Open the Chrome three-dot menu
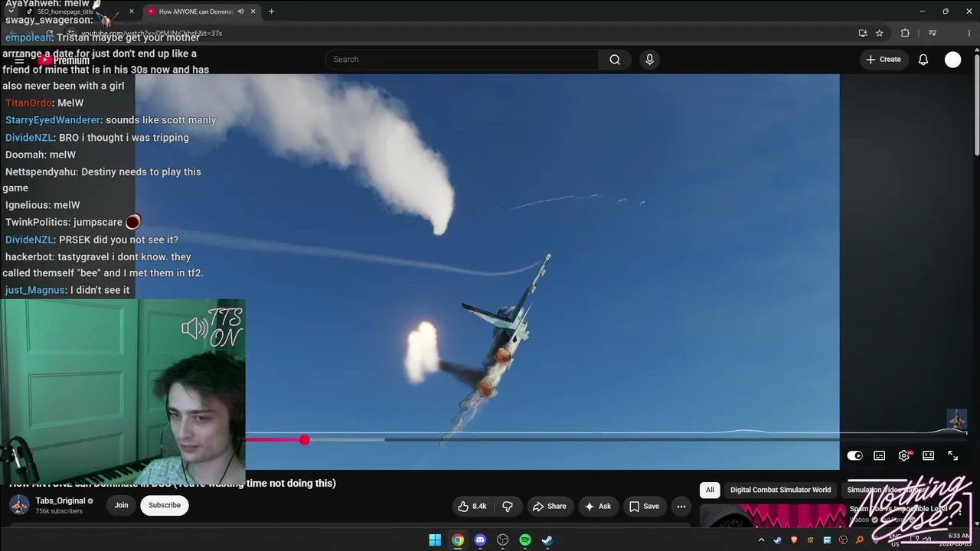 coord(969,33)
